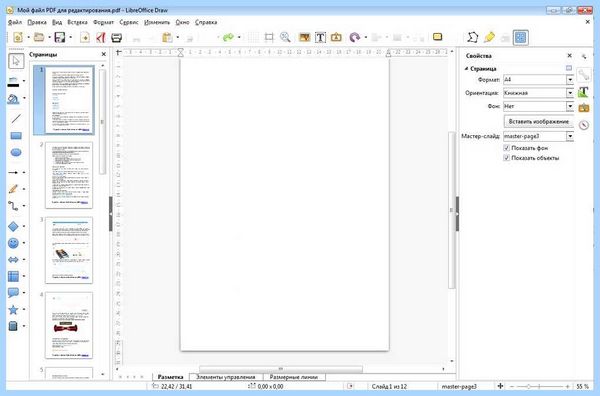The width and height of the screenshot is (600, 396).
Task: Pick the Rectangle shape tool
Action: pyautogui.click(x=16, y=135)
